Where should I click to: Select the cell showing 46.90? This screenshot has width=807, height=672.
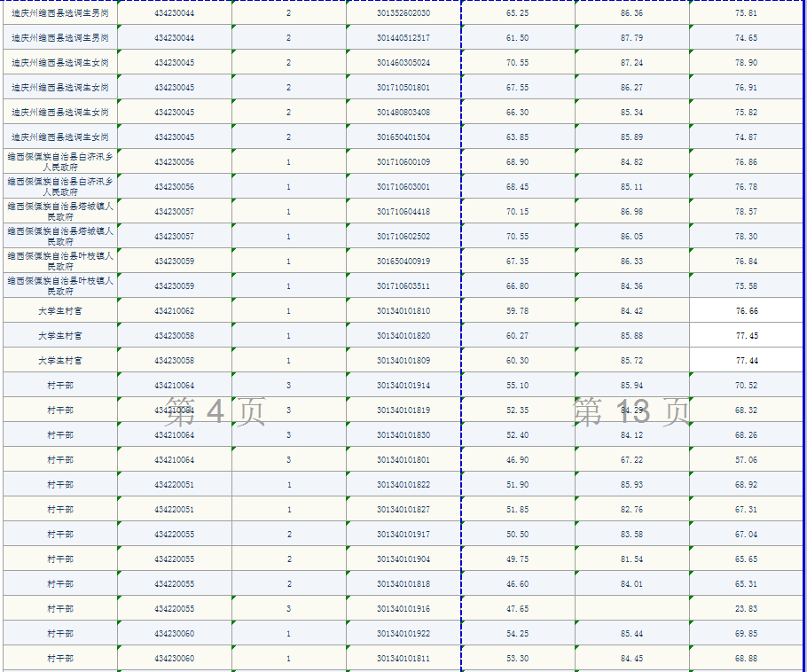518,460
